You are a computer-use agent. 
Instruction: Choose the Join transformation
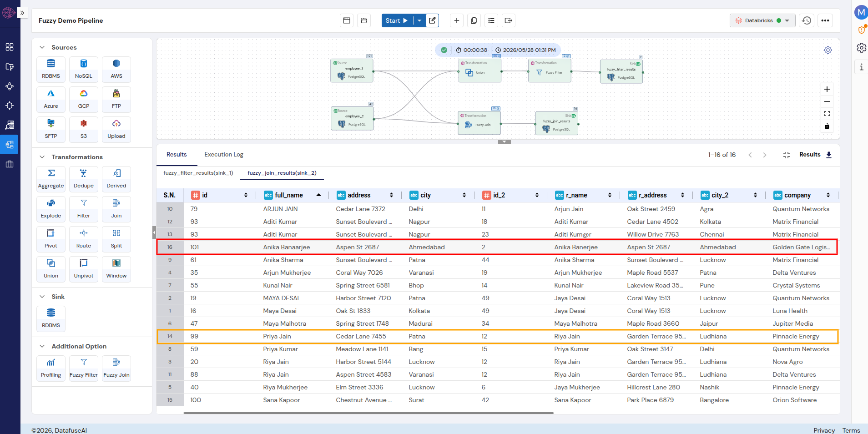[116, 209]
